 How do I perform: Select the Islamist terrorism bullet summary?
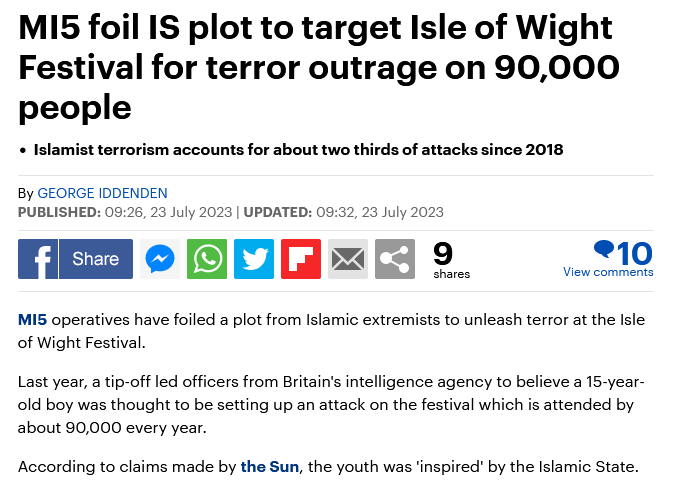[x=298, y=150]
